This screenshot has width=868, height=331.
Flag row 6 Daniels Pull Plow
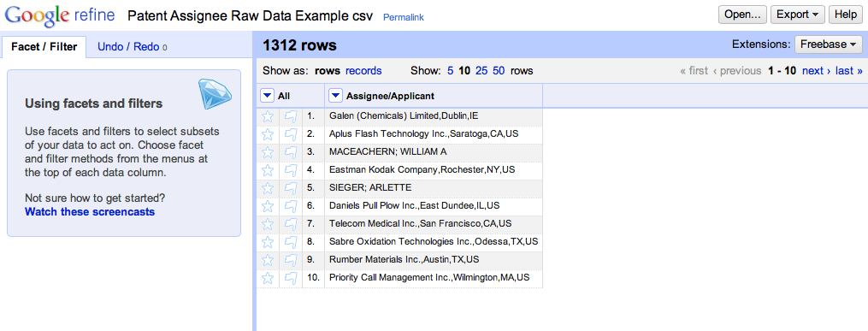[291, 206]
